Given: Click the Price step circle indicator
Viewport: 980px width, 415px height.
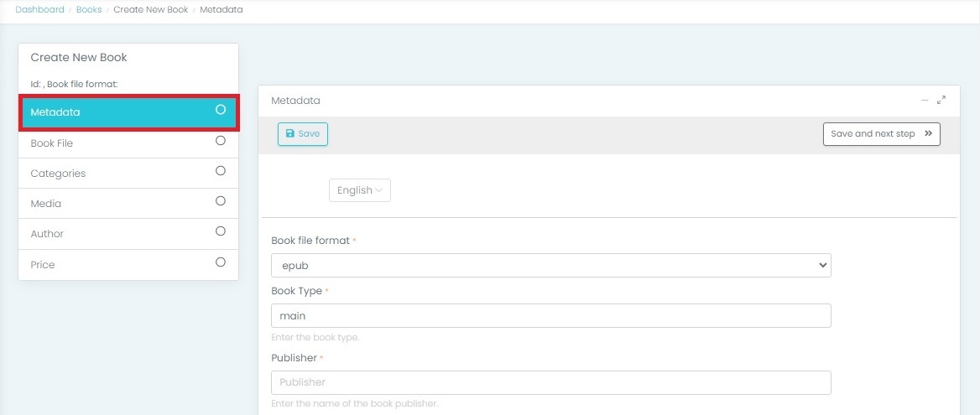Looking at the screenshot, I should coord(221,262).
